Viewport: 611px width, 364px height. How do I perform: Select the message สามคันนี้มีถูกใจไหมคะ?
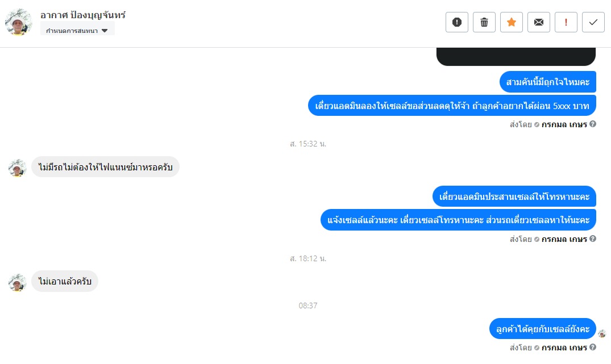click(547, 82)
